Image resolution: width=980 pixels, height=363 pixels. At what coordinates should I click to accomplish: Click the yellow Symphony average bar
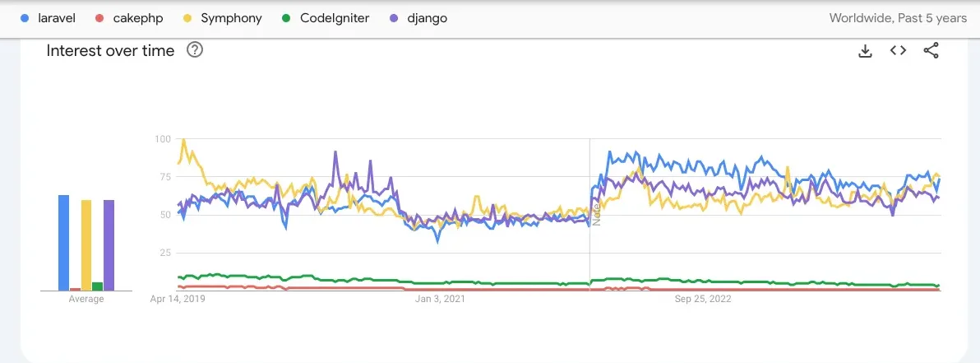click(86, 245)
